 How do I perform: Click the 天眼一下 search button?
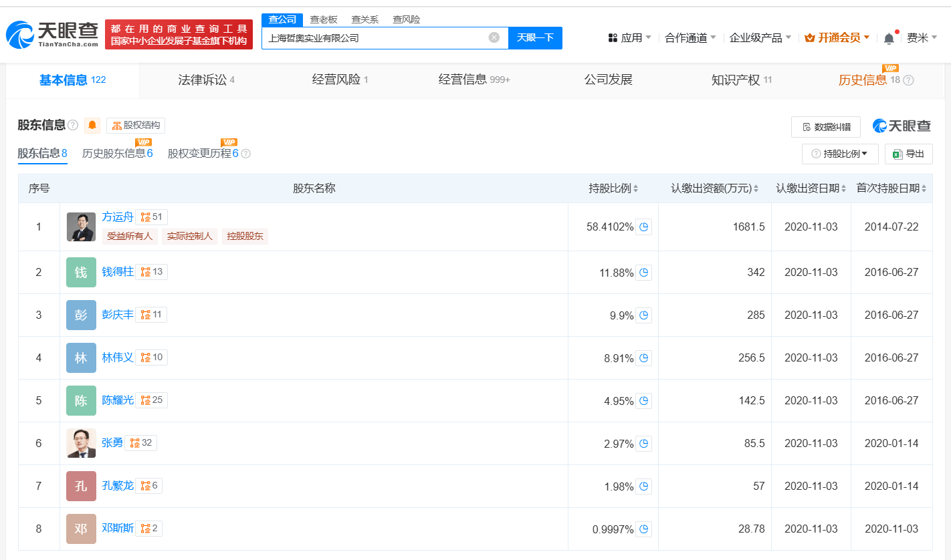(x=535, y=37)
